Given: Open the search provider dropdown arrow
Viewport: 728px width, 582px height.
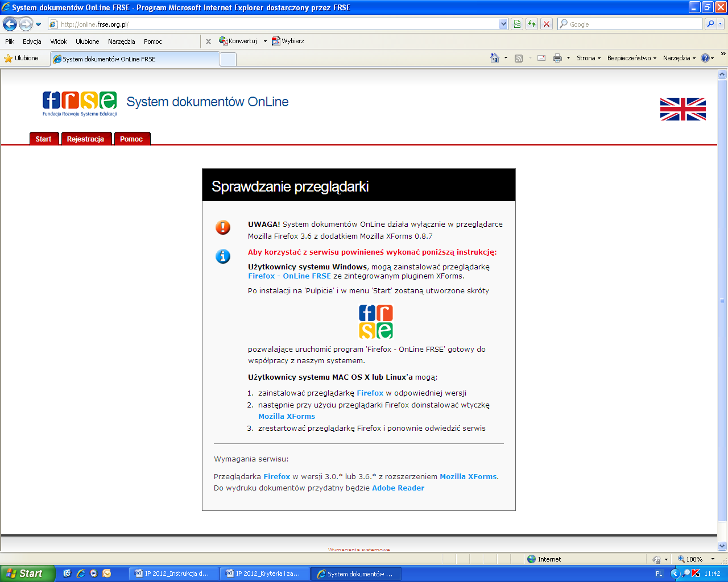Looking at the screenshot, I should [721, 24].
